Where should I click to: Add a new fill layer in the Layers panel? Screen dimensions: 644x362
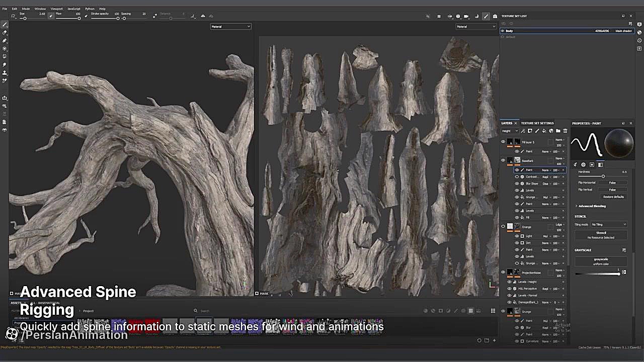point(544,131)
